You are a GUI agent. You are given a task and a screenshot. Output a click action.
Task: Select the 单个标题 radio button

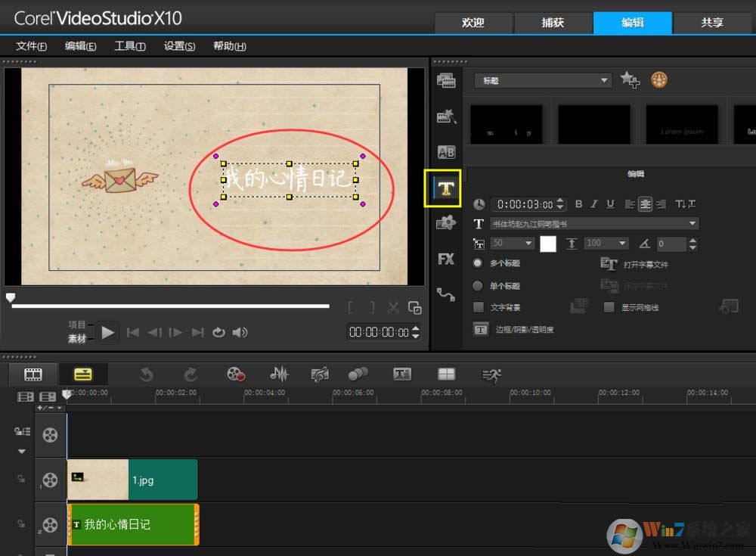(x=478, y=286)
